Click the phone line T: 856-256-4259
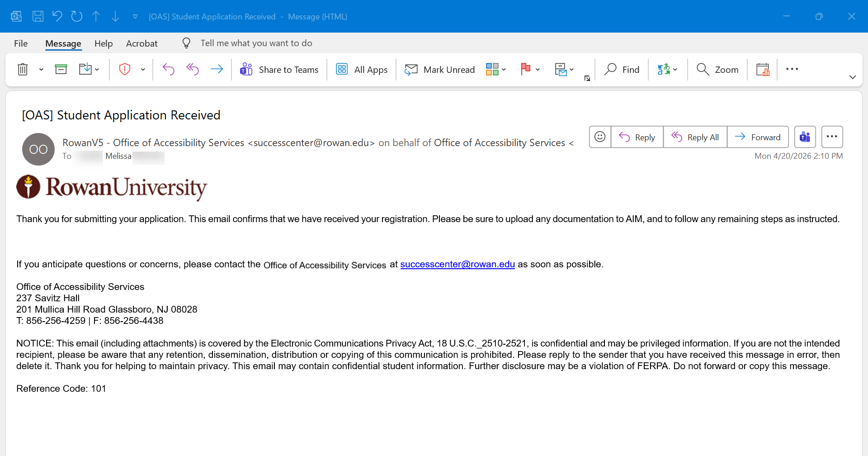This screenshot has width=868, height=456. [x=51, y=321]
